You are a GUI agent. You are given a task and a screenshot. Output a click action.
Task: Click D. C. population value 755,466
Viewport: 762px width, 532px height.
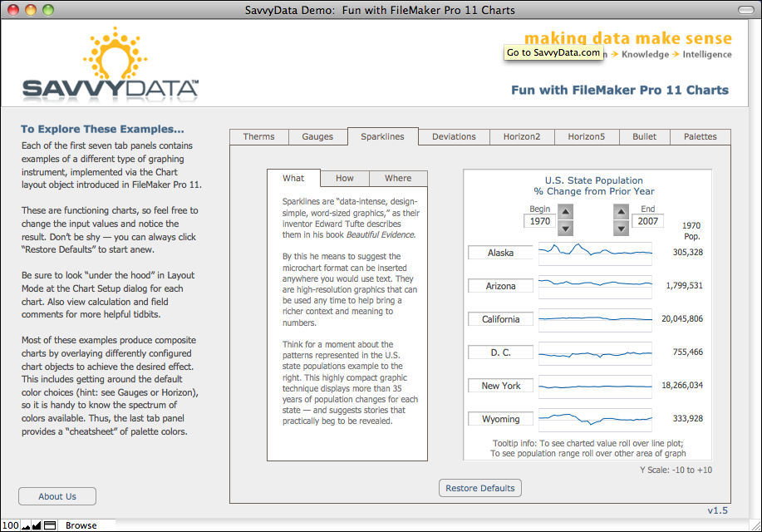pos(688,352)
